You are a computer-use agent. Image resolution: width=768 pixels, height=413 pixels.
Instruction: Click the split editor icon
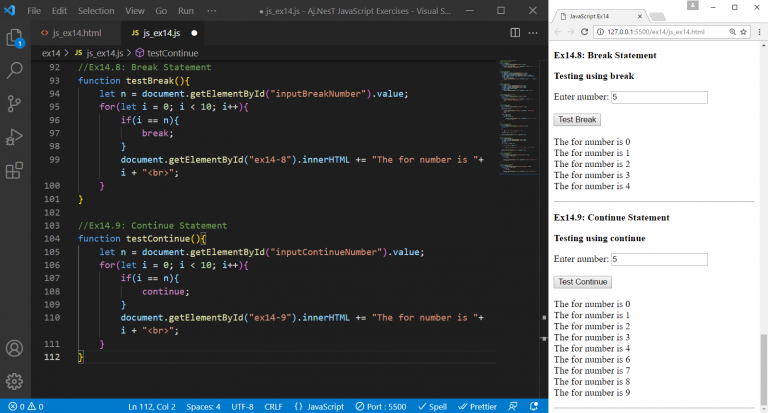click(x=516, y=32)
